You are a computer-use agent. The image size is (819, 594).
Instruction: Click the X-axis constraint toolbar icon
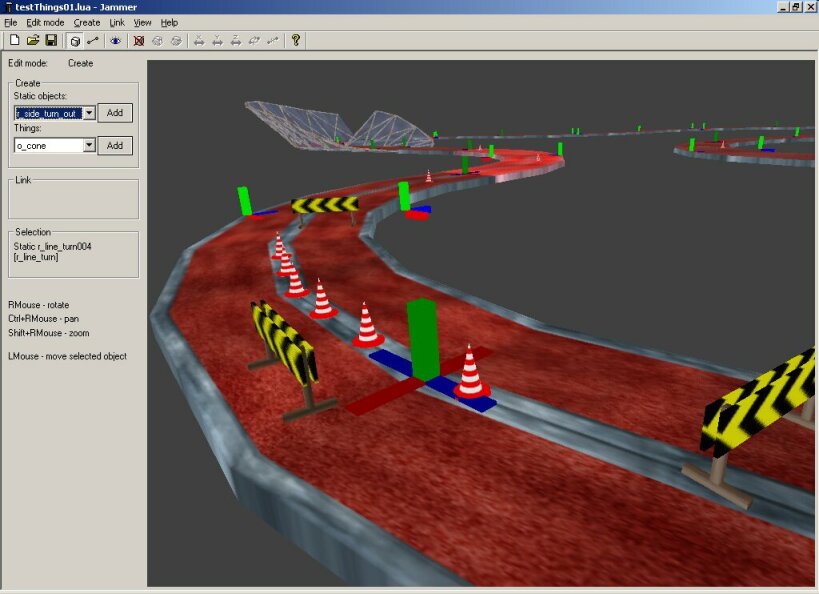click(x=199, y=41)
